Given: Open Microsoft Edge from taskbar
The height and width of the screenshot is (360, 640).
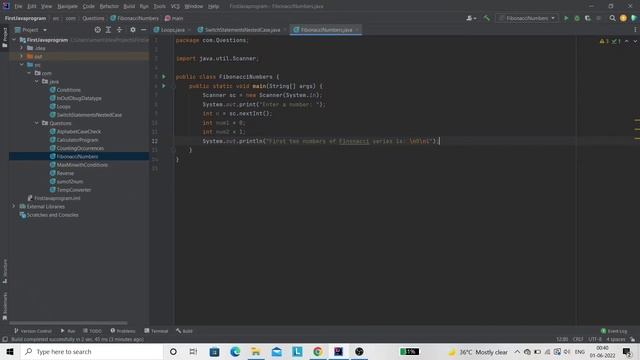Looking at the screenshot, I should tap(235, 351).
